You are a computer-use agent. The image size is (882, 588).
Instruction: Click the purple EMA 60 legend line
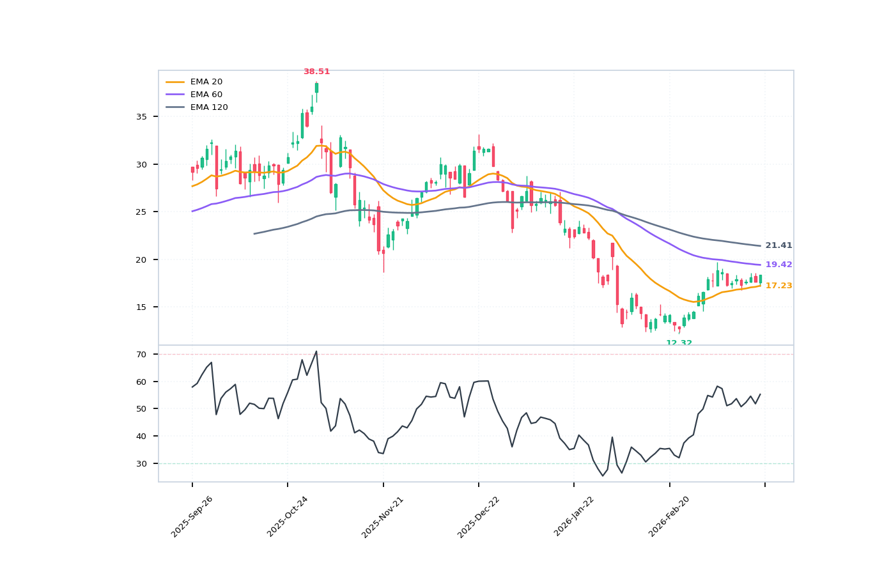(x=175, y=95)
